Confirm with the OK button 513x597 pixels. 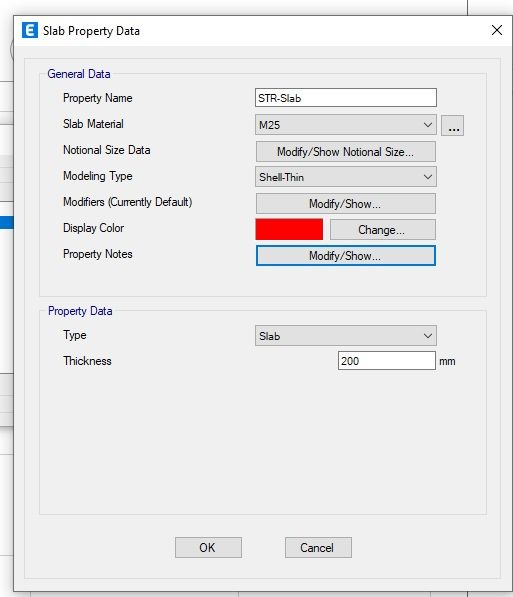[208, 548]
